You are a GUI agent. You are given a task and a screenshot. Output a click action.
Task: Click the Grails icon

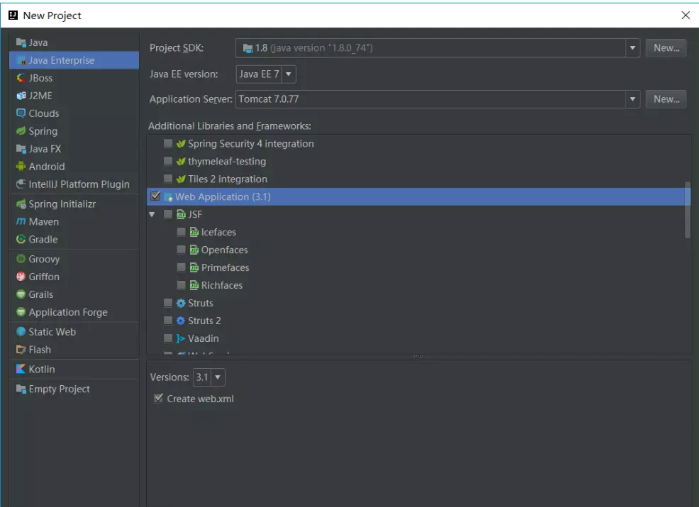(x=21, y=294)
